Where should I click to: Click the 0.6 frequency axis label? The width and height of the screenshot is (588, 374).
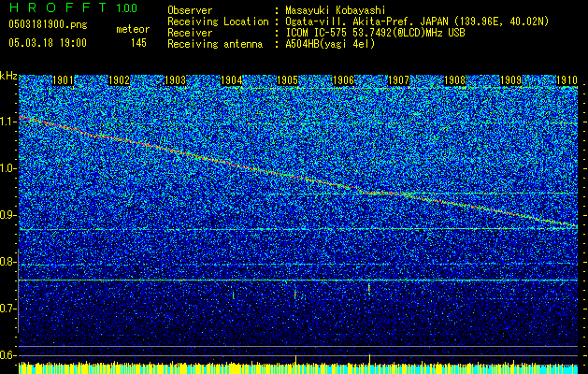coord(8,355)
